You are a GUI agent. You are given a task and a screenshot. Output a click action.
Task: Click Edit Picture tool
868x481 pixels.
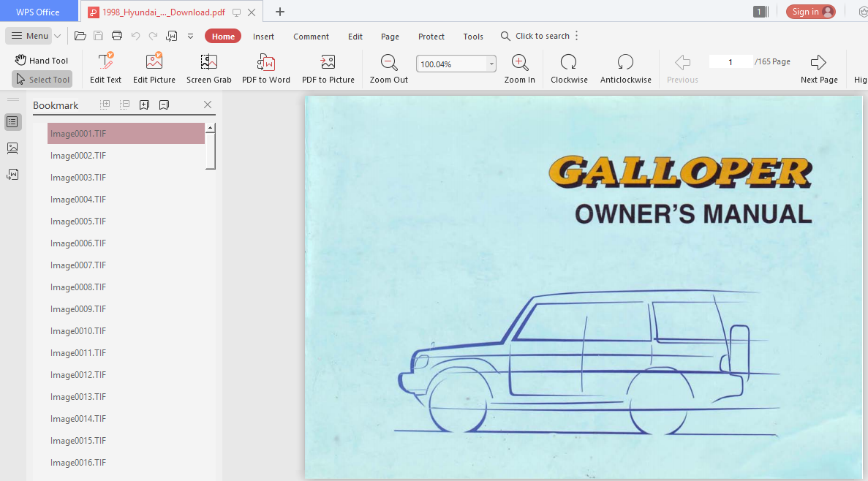tap(154, 68)
